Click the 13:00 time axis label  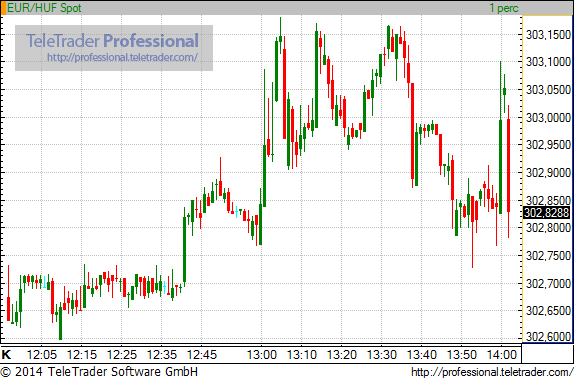coord(262,355)
